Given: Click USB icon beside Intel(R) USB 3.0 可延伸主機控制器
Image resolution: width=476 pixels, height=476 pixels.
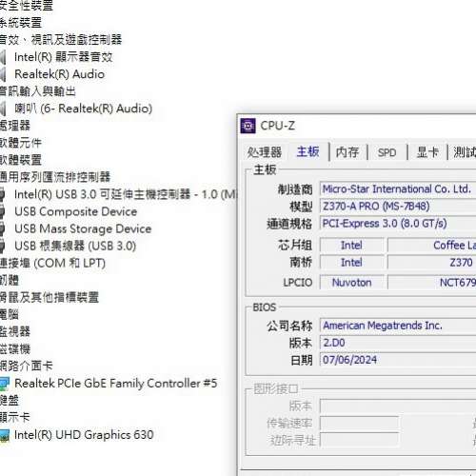Looking at the screenshot, I should coord(3,194).
